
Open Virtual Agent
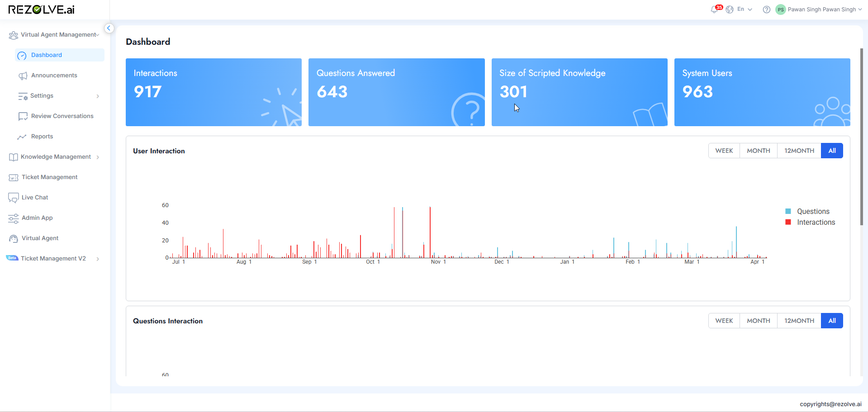tap(40, 238)
